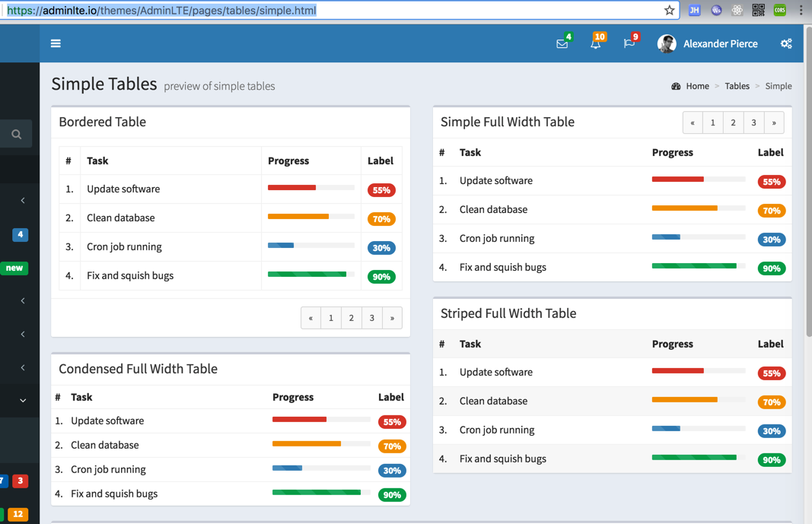Click the Progress column header in Bordered Table
812x524 pixels.
tap(288, 161)
